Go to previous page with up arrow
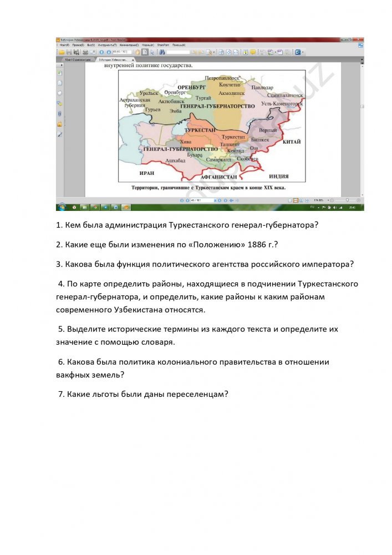 click(x=101, y=52)
